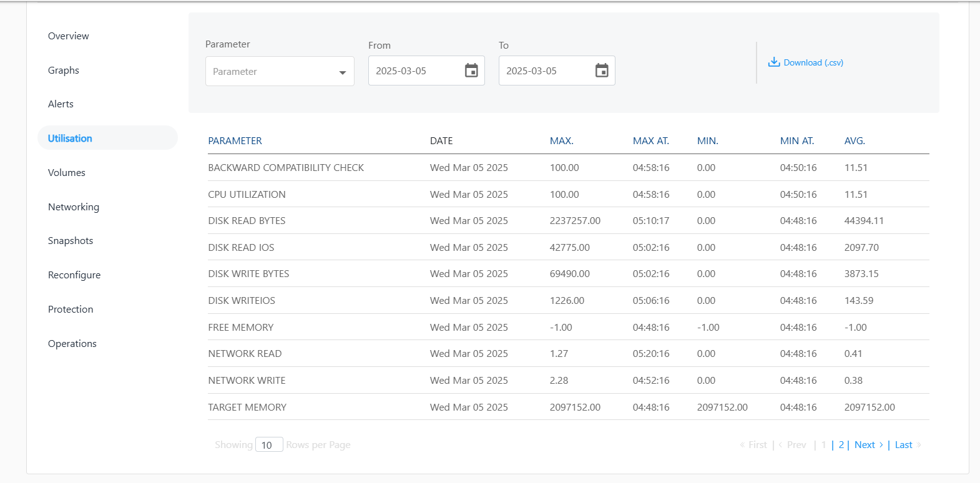Click Next in the pagination
The image size is (980, 483).
(x=865, y=445)
